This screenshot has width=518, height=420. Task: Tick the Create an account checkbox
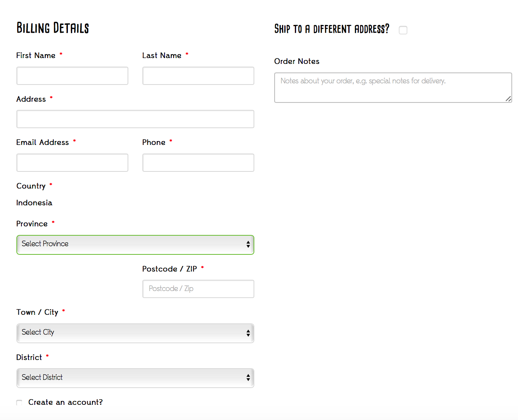[x=19, y=402]
